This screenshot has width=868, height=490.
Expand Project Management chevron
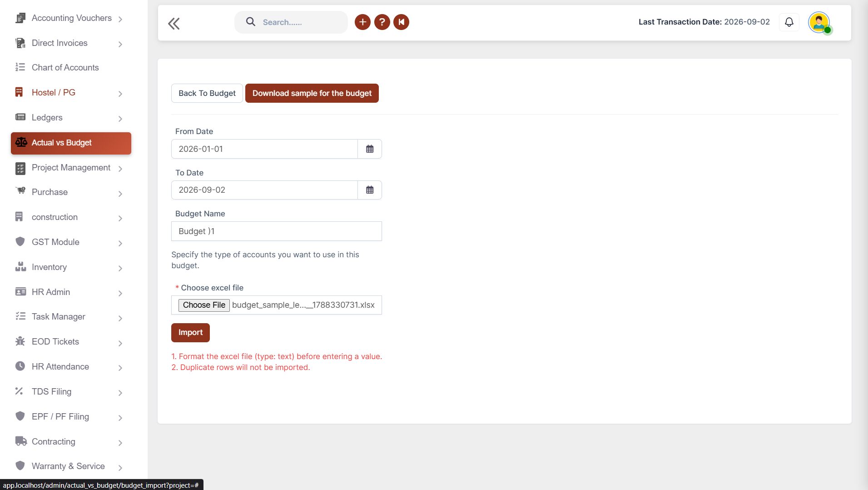click(120, 169)
